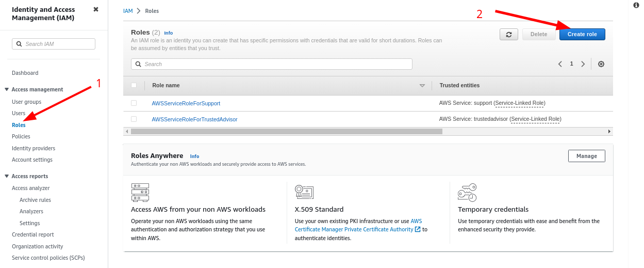Click the info circle icon at top right

click(636, 5)
